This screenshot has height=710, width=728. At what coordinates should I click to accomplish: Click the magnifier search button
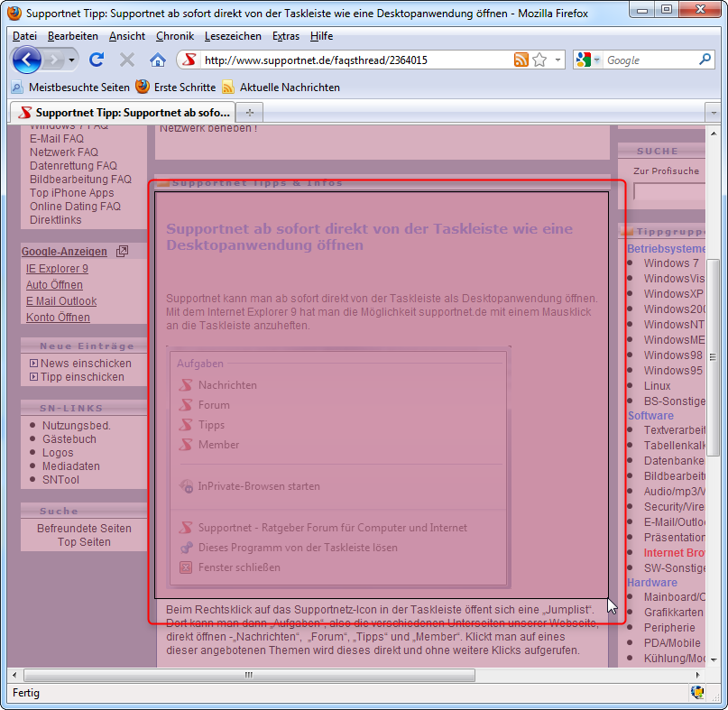705,60
